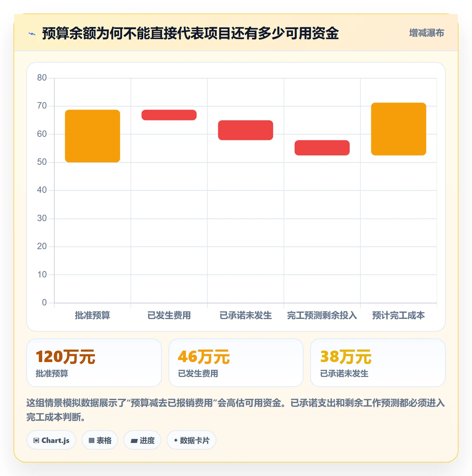Open the 38万元 已承诺未发生 card
The image size is (472, 476).
coord(378,363)
